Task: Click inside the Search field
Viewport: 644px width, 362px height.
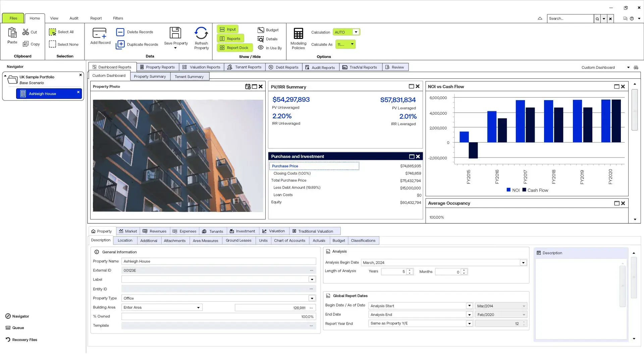Action: click(570, 18)
